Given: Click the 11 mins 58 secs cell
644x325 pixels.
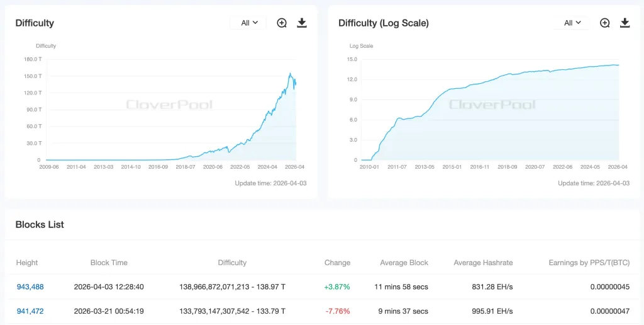Looking at the screenshot, I should coord(401,287).
